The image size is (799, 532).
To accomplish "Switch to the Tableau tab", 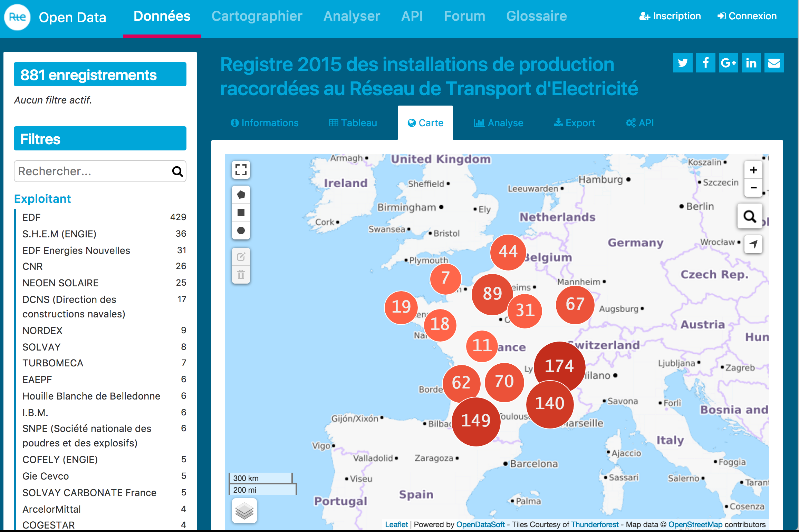I will pyautogui.click(x=353, y=123).
